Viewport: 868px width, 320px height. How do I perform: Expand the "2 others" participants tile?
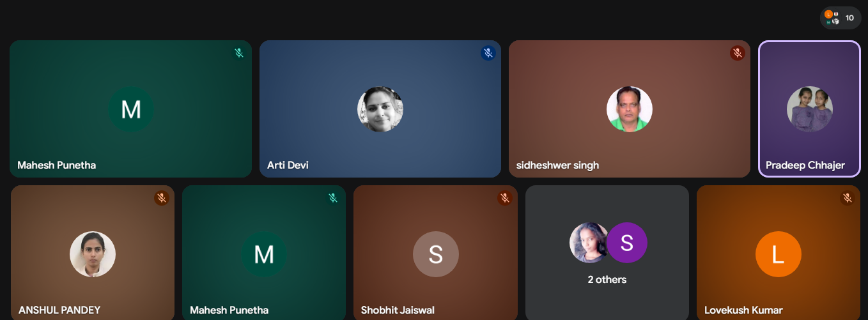607,280
